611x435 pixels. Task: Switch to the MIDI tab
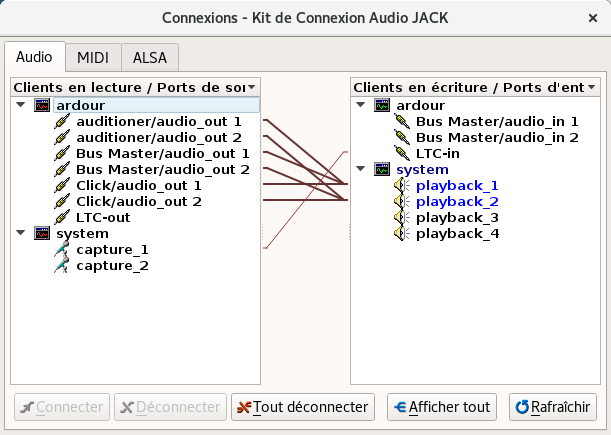coord(93,57)
